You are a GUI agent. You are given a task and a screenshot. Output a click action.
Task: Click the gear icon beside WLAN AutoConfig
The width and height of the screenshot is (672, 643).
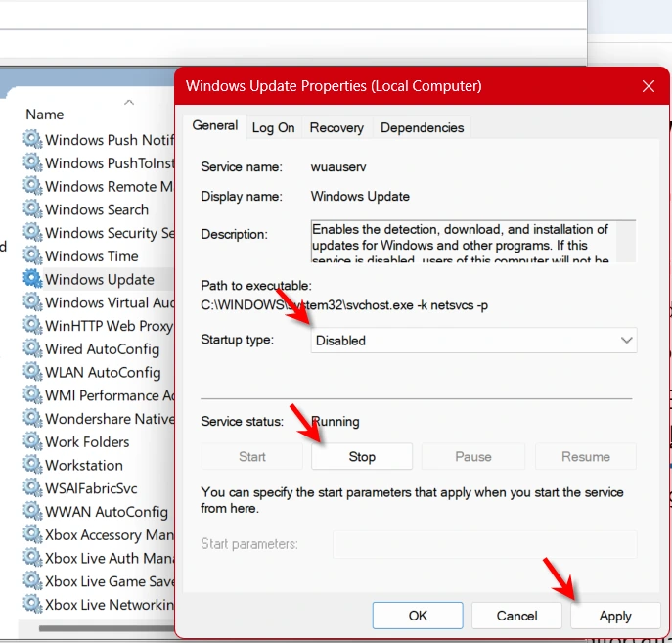pyautogui.click(x=32, y=371)
